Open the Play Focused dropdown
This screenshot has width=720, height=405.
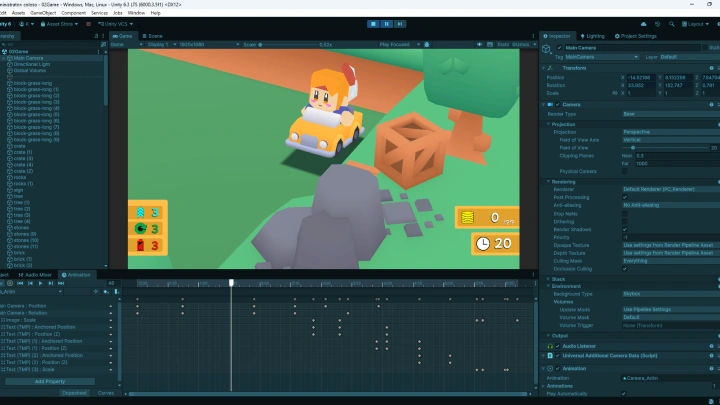[x=399, y=45]
